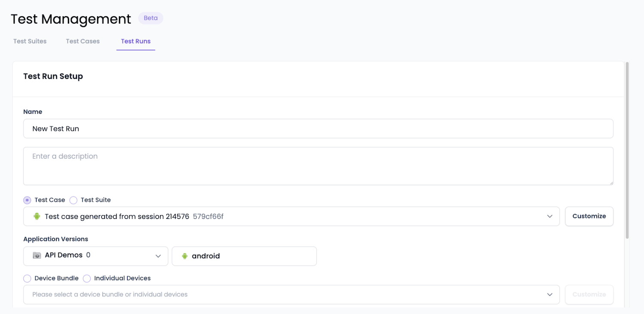The height and width of the screenshot is (314, 644).
Task: Edit the Name field containing New Test Run
Action: (x=318, y=129)
